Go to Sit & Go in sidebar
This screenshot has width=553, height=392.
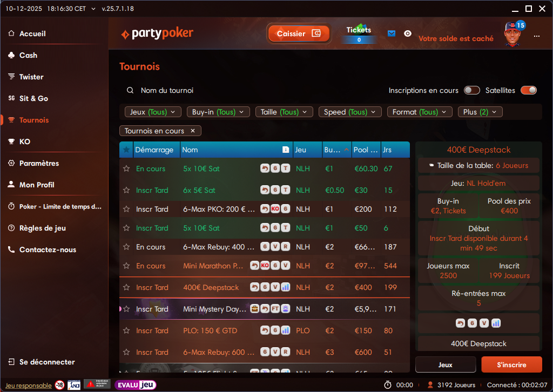(x=33, y=98)
